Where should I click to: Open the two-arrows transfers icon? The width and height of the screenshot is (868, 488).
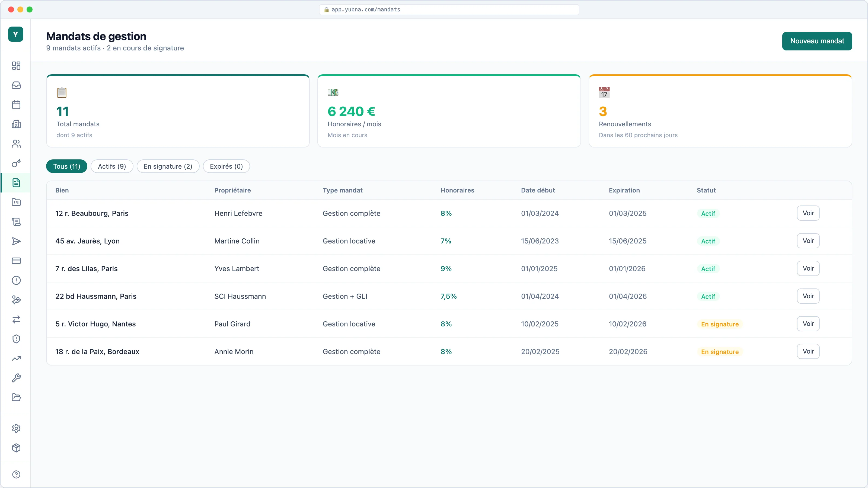click(x=16, y=319)
